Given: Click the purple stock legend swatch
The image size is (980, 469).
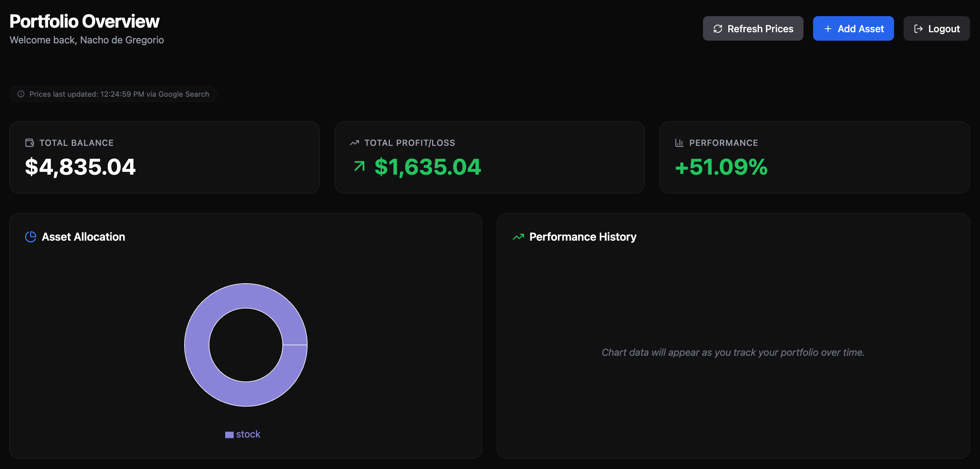Looking at the screenshot, I should pyautogui.click(x=229, y=435).
